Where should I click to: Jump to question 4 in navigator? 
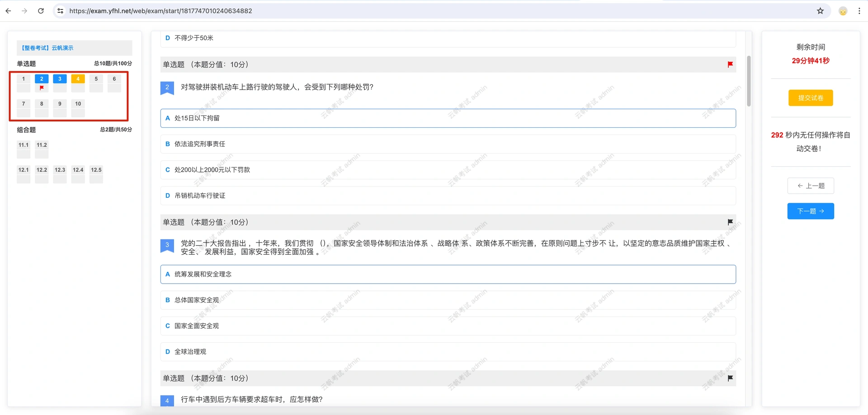(x=78, y=83)
